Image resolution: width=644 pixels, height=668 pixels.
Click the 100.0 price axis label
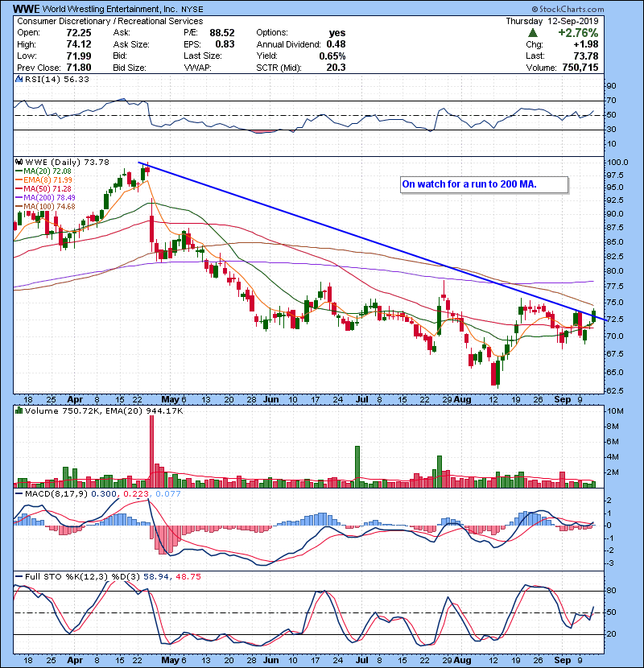[617, 163]
